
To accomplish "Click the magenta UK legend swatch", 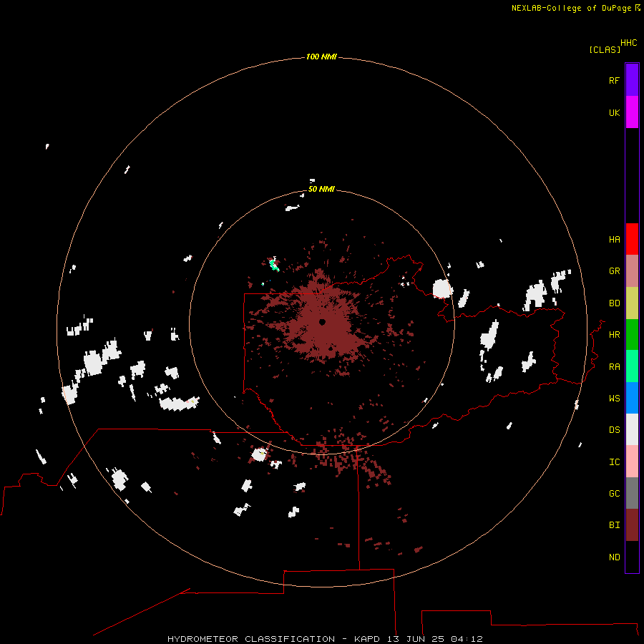I will 632,112.
